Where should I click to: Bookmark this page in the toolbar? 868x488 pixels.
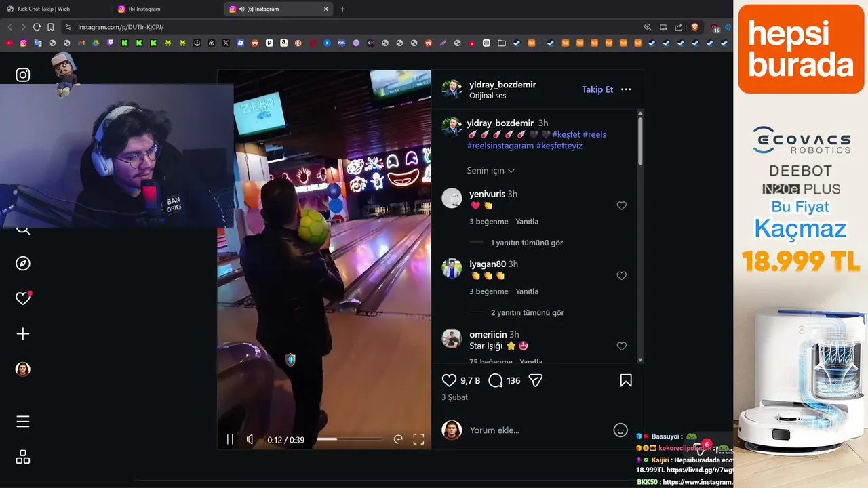(51, 27)
